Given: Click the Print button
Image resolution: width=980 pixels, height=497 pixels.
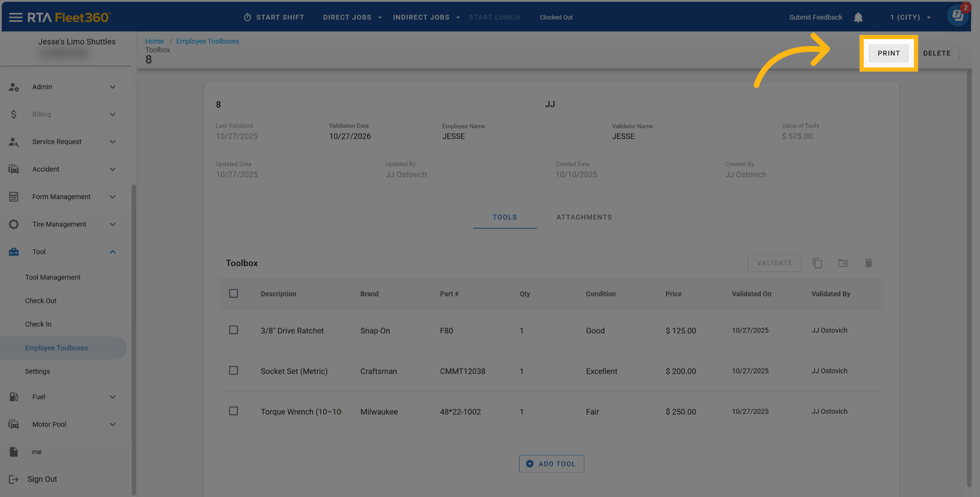Looking at the screenshot, I should click(x=889, y=53).
